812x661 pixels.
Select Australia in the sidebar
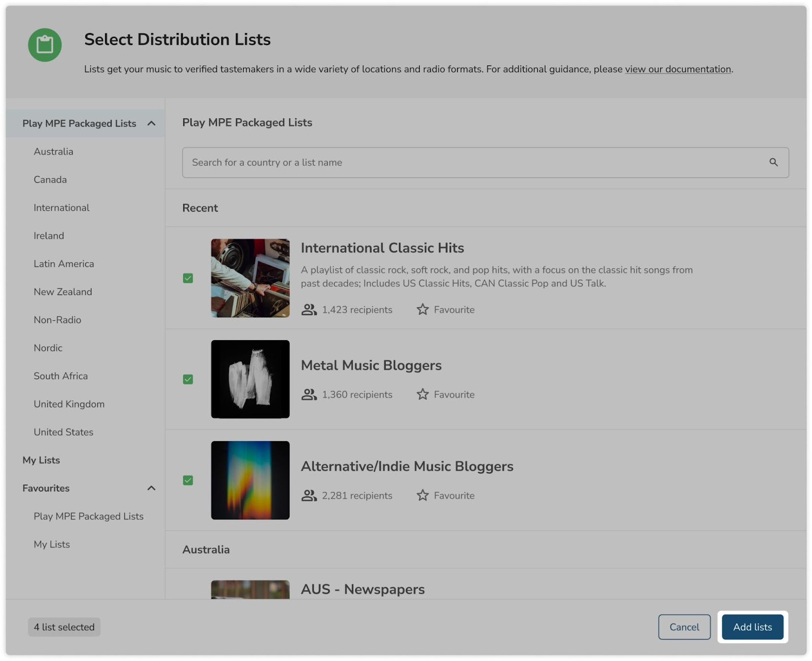point(53,151)
